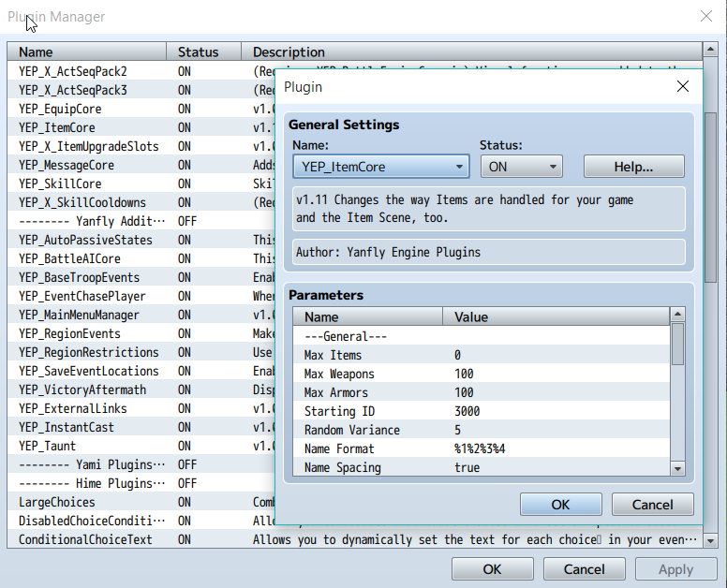Close the Plugin dialog window
Viewport: 727px width, 588px height.
(682, 86)
